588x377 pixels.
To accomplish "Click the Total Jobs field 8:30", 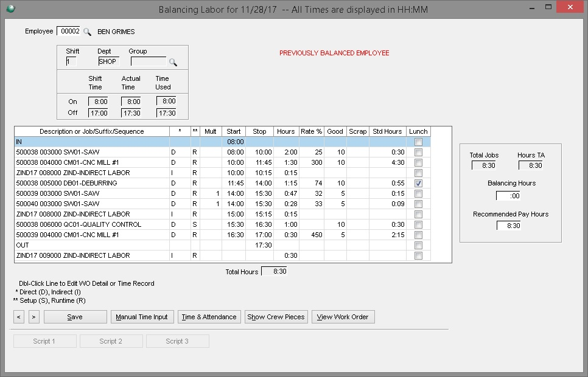I will click(484, 165).
